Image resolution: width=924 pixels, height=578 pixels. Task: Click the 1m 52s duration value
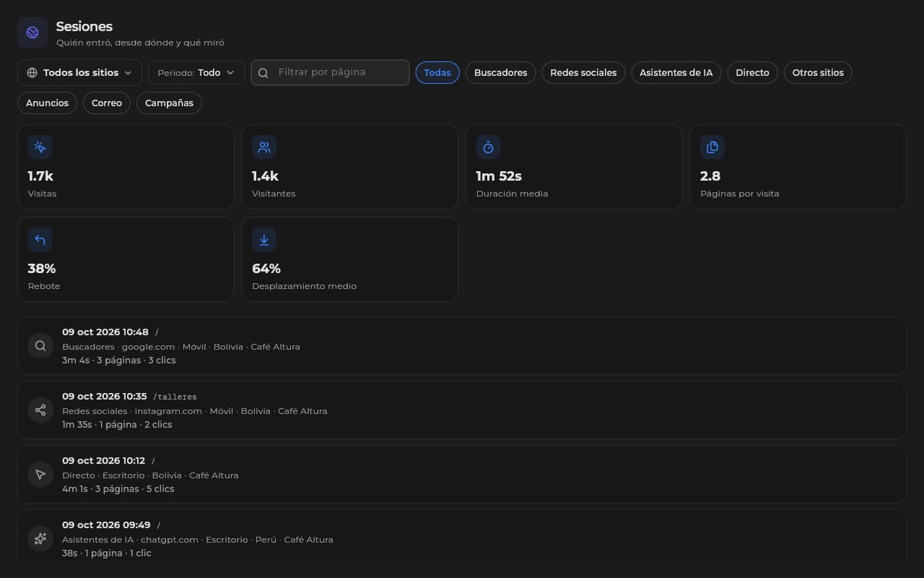tap(499, 176)
